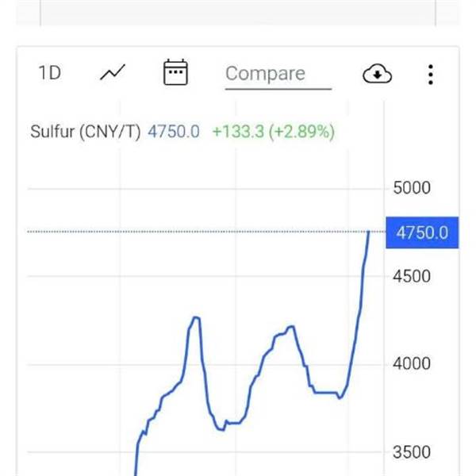The width and height of the screenshot is (476, 476).
Task: Click the chart line's latest point
Action: [369, 232]
